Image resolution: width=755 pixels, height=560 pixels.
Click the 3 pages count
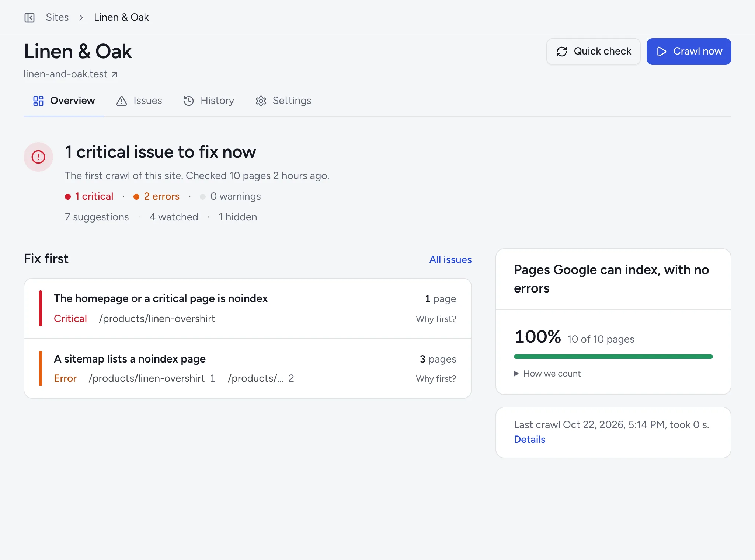tap(438, 359)
